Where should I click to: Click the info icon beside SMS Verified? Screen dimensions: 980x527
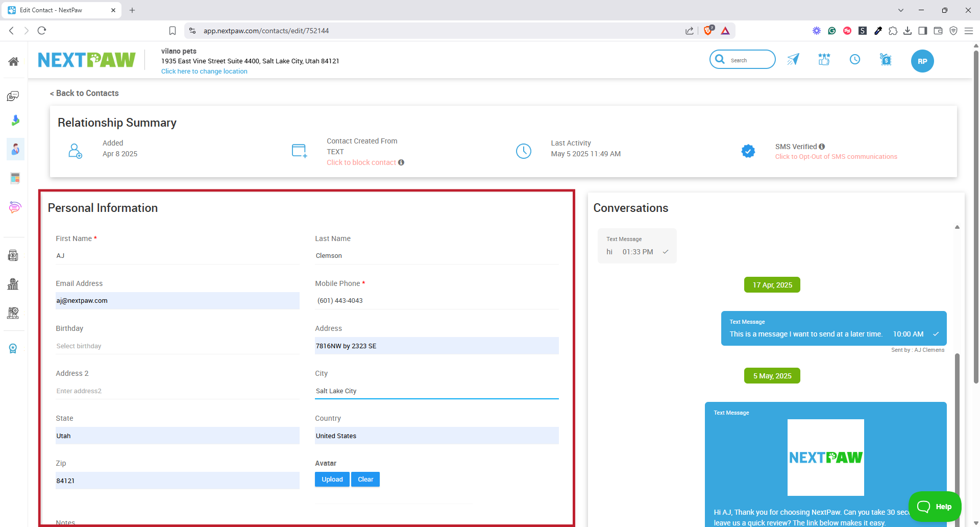822,147
